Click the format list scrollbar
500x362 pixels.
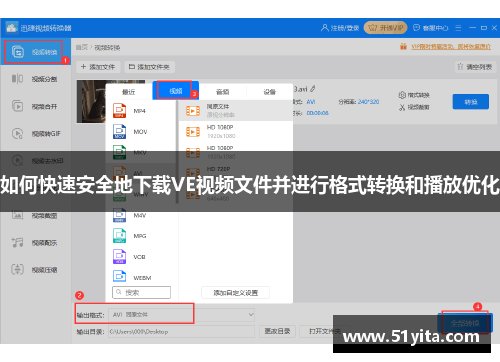177,153
